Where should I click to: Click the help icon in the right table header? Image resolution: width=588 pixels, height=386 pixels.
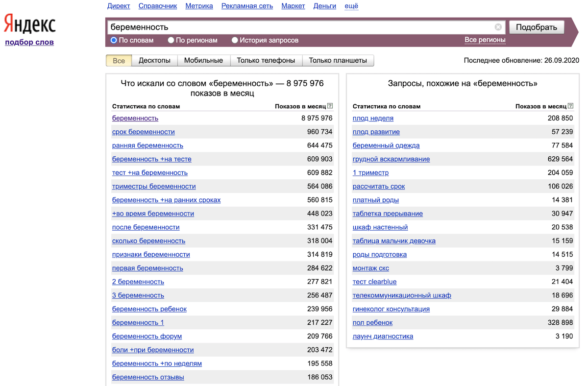click(x=570, y=106)
